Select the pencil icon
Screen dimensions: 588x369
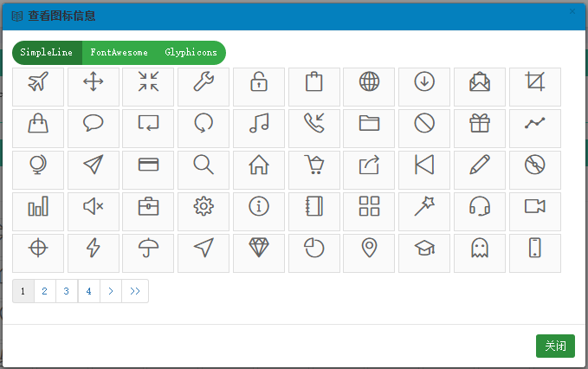click(x=480, y=165)
